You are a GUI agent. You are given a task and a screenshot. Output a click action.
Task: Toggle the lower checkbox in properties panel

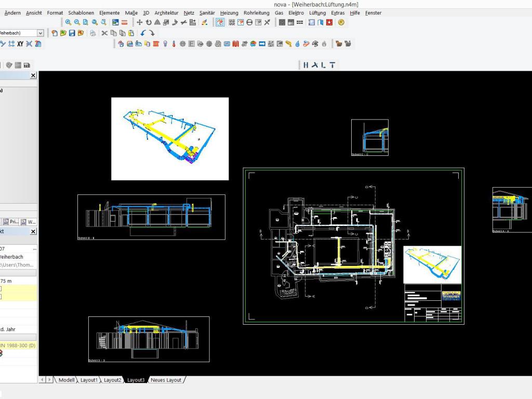click(x=1, y=297)
